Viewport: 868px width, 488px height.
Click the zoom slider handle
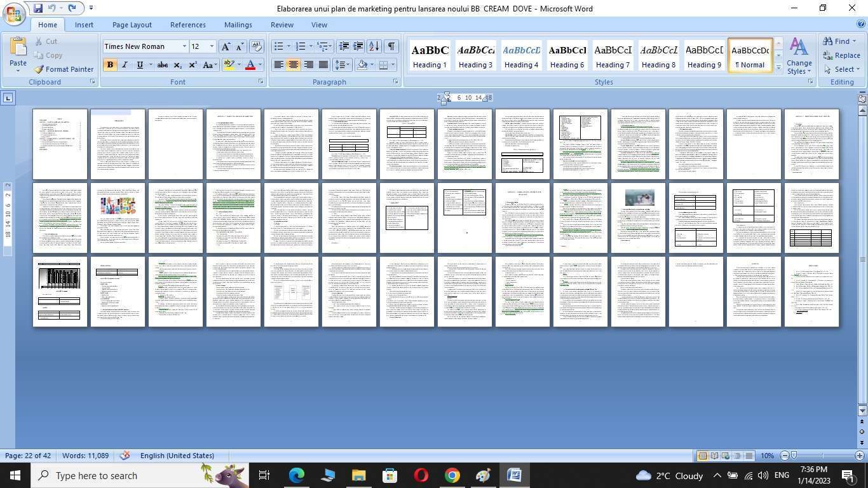[794, 456]
